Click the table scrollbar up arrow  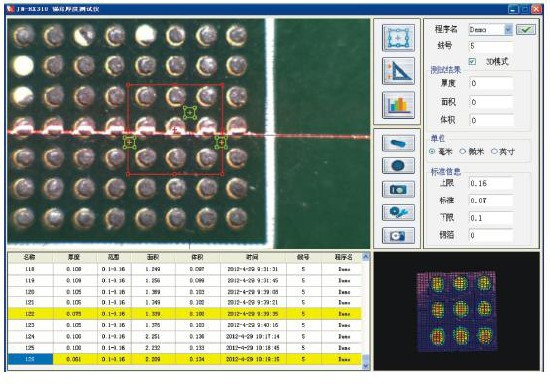pos(365,257)
